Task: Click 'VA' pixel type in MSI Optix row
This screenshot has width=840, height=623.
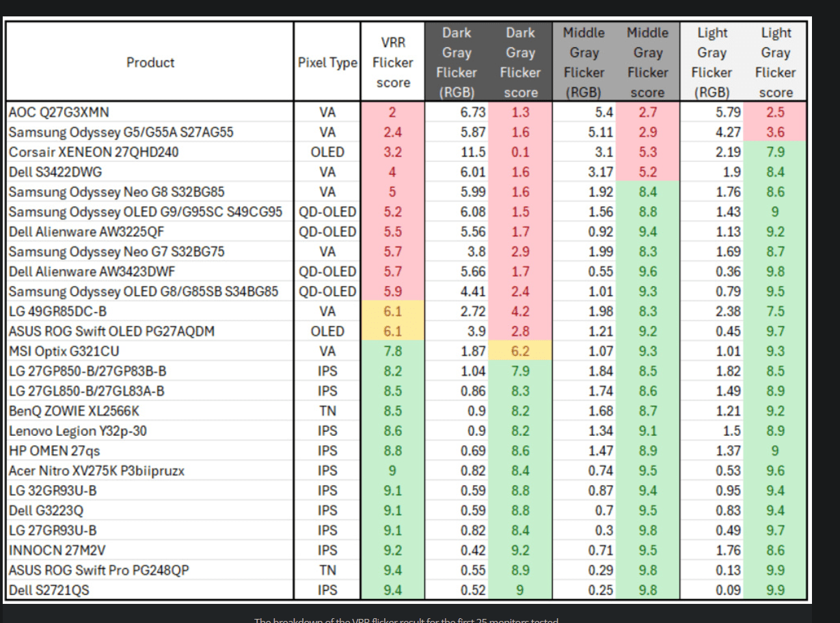Action: tap(327, 352)
